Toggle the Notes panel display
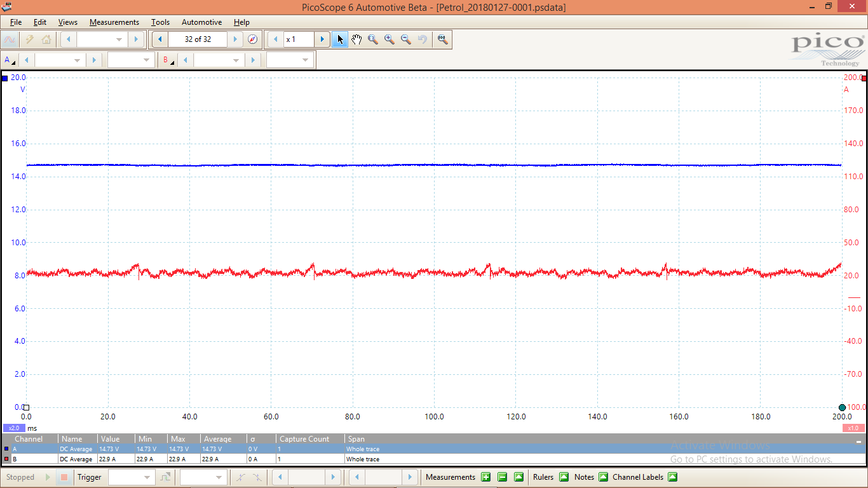The height and width of the screenshot is (488, 868). (603, 477)
